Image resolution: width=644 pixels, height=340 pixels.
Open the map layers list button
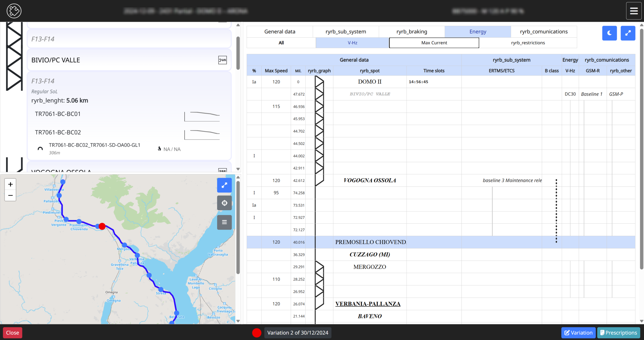[224, 222]
